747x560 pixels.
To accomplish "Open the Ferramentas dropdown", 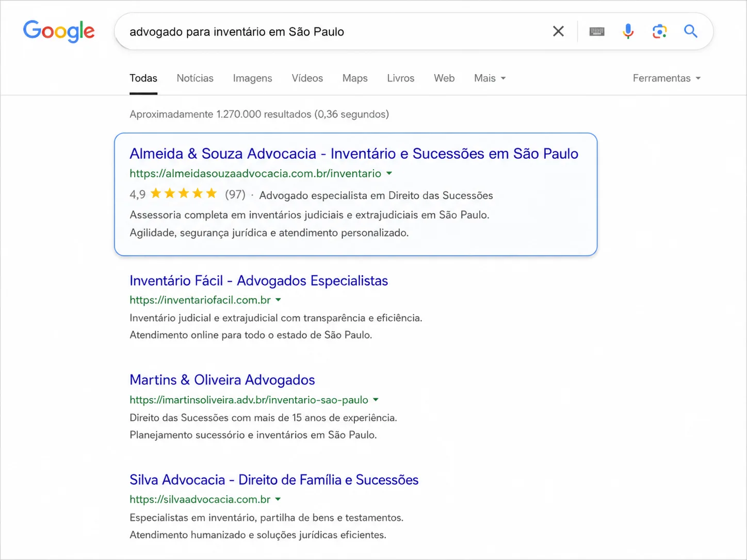I will [x=667, y=78].
